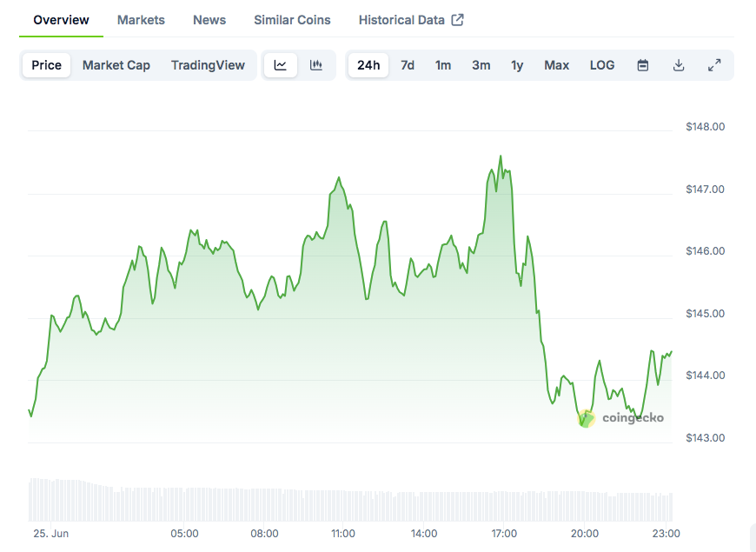Go to the News tab
The image size is (756, 552).
point(209,20)
